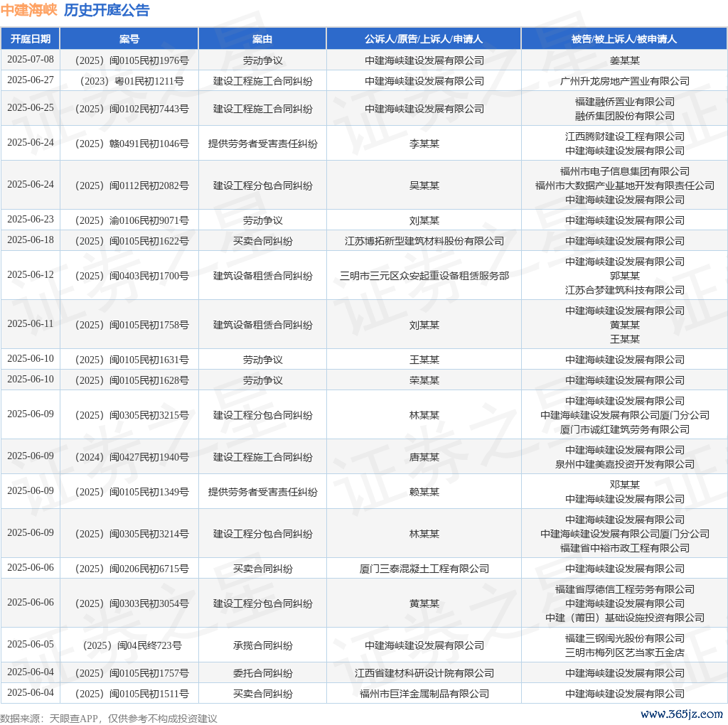The width and height of the screenshot is (728, 725).
Task: Open the www.365jz.com website link
Action: [x=681, y=714]
